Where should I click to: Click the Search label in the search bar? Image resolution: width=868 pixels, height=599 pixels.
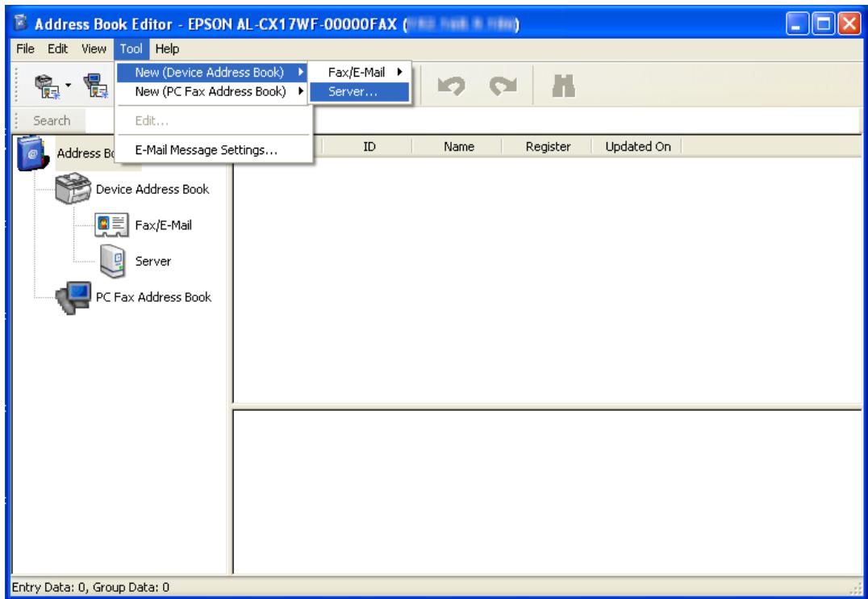pyautogui.click(x=52, y=121)
